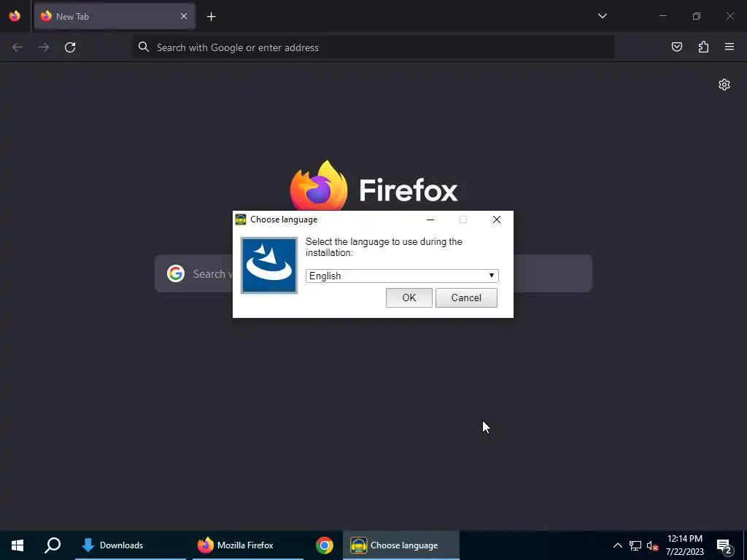Click the address bar search magnifier icon
This screenshot has width=747, height=560.
(x=144, y=47)
